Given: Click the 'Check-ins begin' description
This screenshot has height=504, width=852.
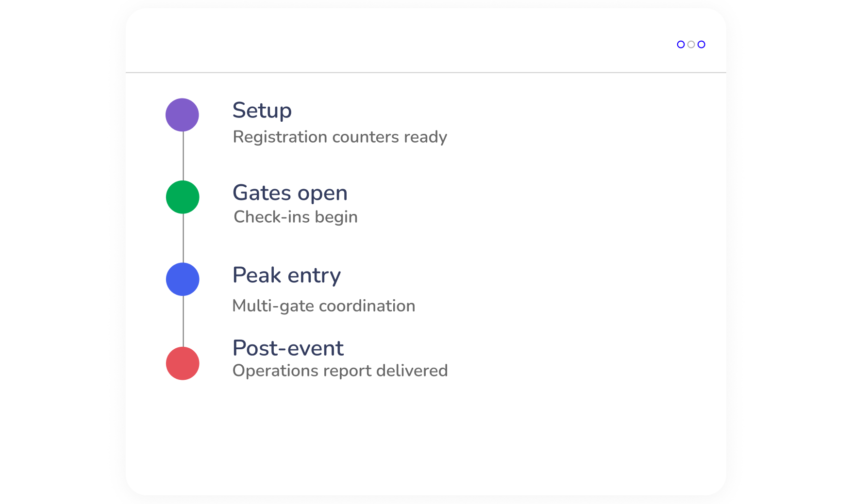Looking at the screenshot, I should tap(296, 217).
